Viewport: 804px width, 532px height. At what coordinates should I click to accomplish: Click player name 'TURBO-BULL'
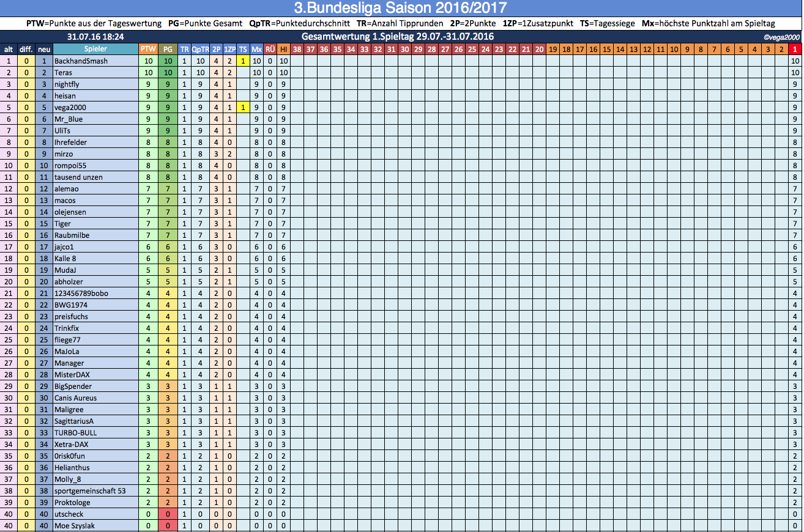click(x=75, y=433)
